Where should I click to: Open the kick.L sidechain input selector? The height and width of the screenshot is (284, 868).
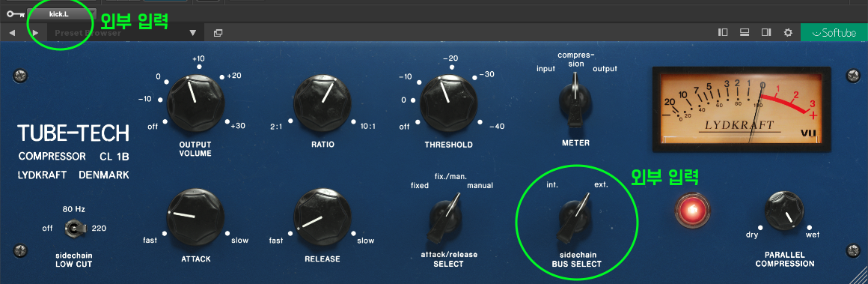[62, 14]
